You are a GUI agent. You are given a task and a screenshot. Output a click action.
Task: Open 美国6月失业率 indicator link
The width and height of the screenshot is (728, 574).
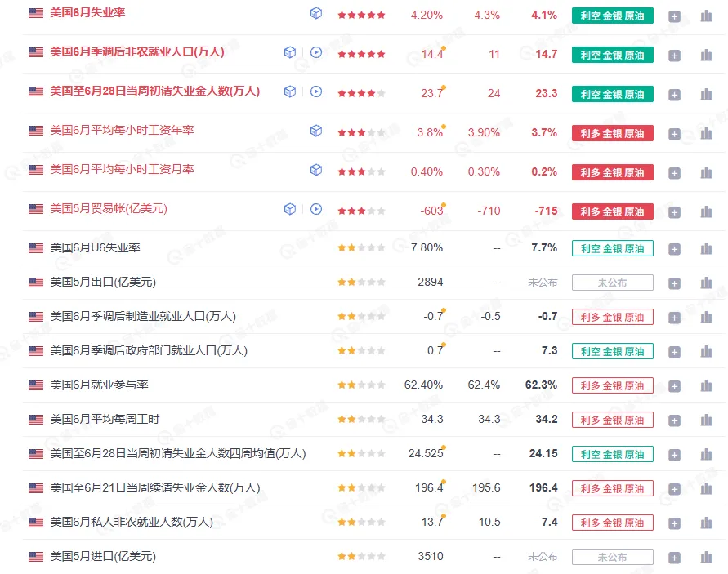tap(87, 12)
